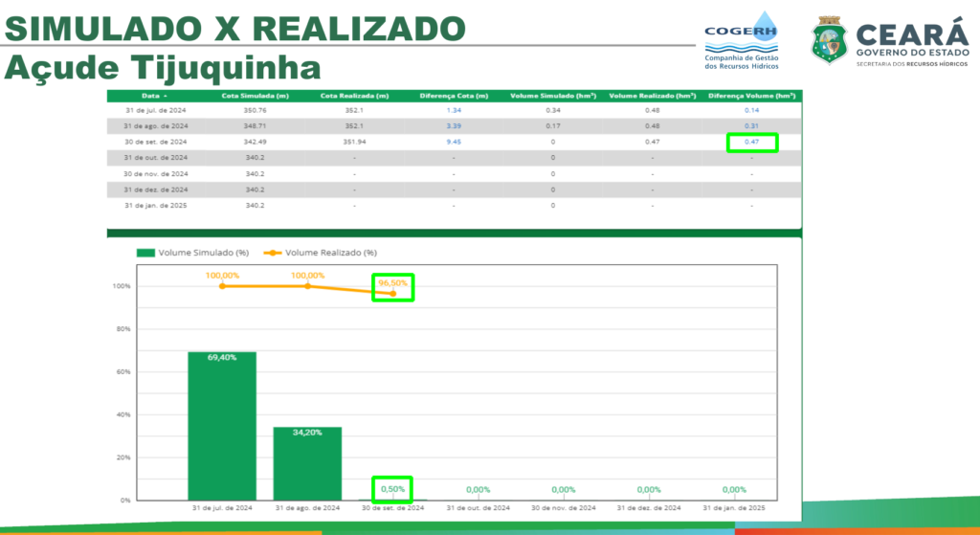Sort by the Volume Realizado (hm³) column header
980x535 pixels.
tap(653, 96)
